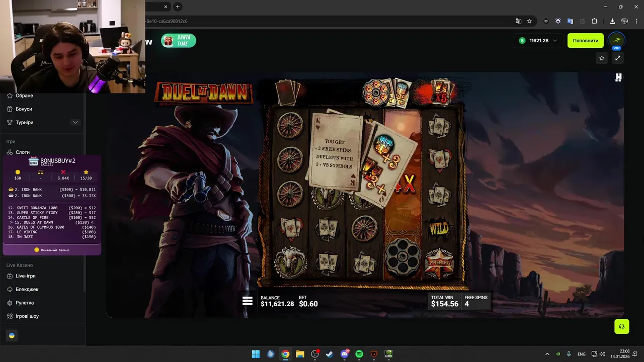Expand the 11621.28 balance dropdown
The width and height of the screenshot is (644, 362).
click(x=538, y=41)
